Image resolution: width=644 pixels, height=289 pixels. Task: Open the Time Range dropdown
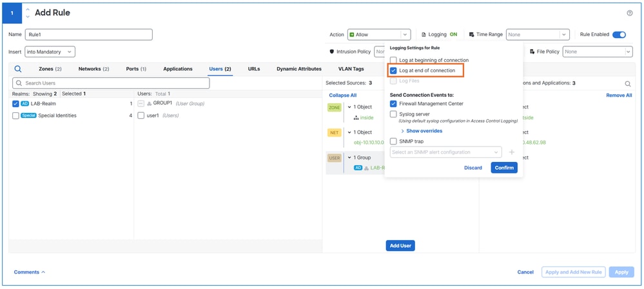538,35
